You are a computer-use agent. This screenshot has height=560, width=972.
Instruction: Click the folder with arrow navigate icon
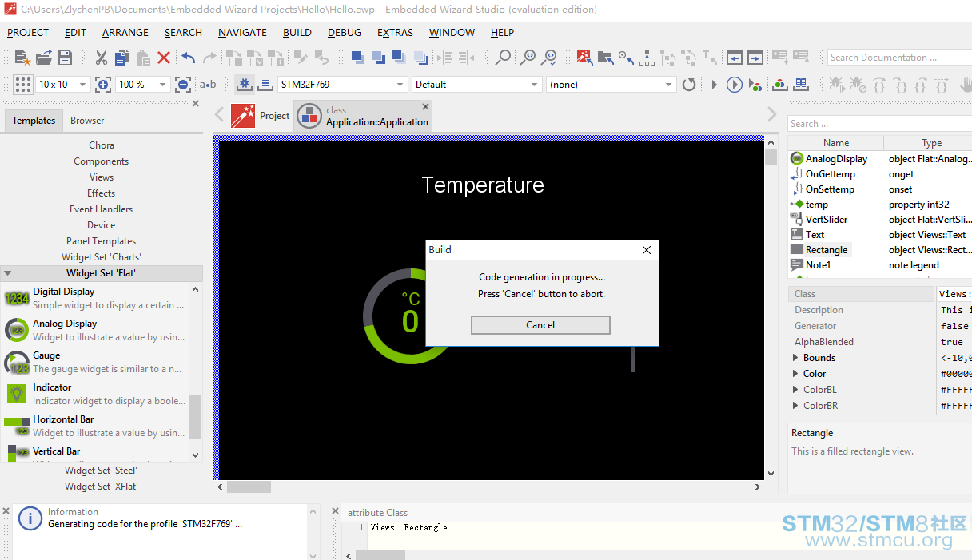(605, 58)
